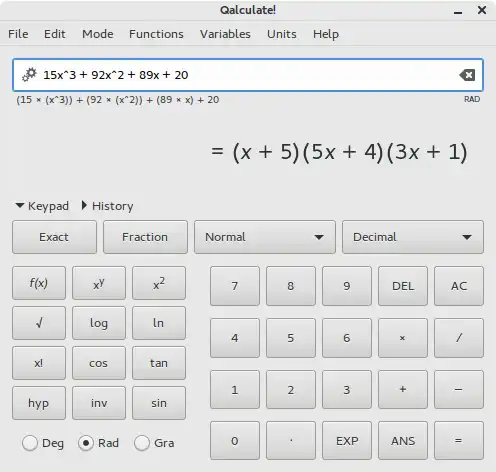
Task: Click the ln button
Action: tap(159, 323)
